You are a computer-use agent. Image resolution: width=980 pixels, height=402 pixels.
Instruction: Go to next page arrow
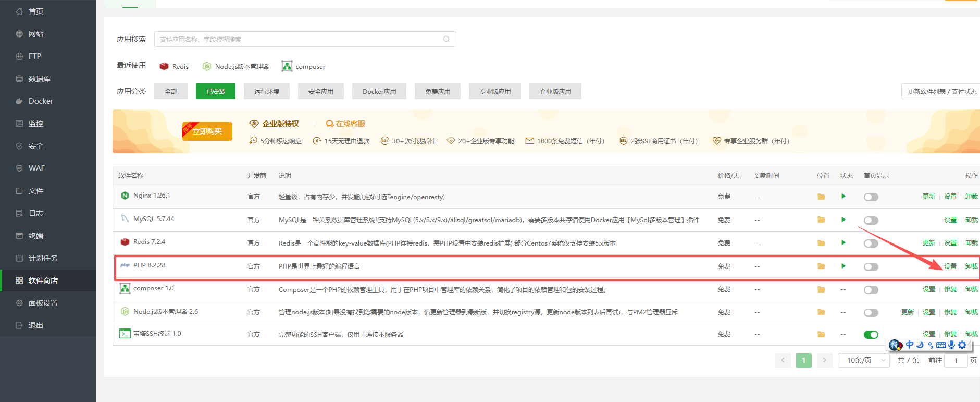824,360
